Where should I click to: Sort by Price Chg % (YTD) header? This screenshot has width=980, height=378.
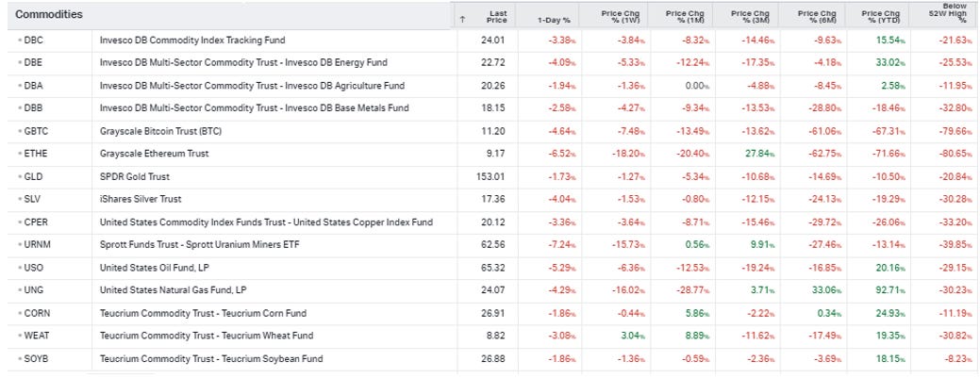pyautogui.click(x=879, y=15)
